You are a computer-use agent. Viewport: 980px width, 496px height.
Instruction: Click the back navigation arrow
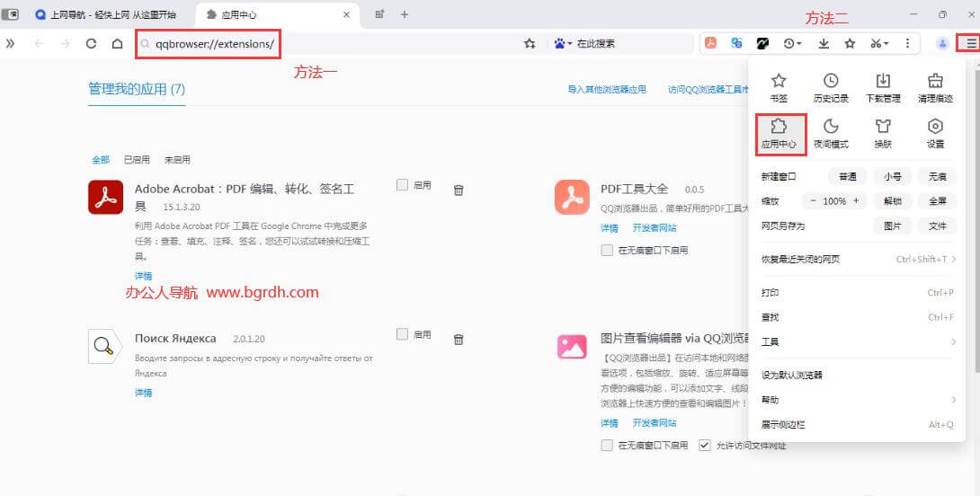pyautogui.click(x=39, y=43)
